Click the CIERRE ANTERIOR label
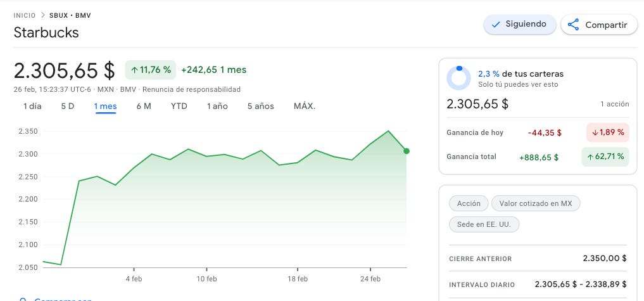644x301 pixels. [x=481, y=259]
